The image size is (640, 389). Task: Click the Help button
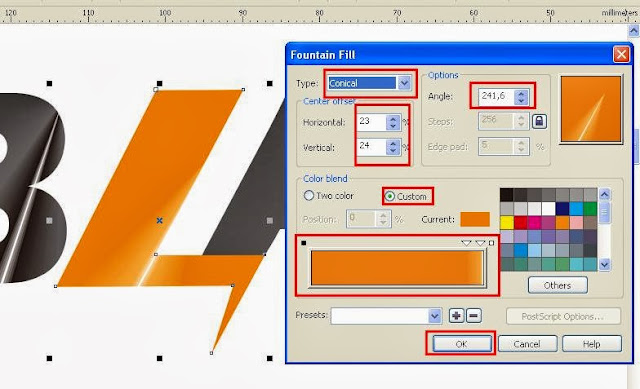pyautogui.click(x=592, y=344)
